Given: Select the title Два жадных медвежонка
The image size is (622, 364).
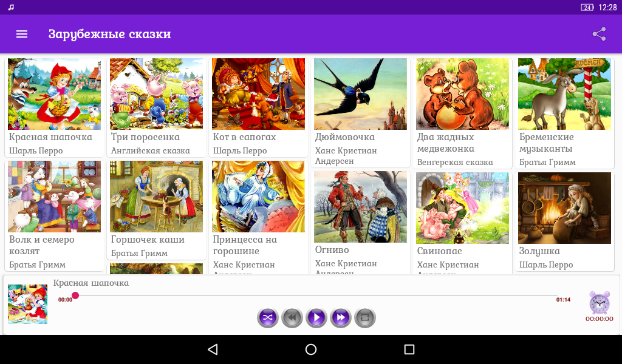Looking at the screenshot, I should pyautogui.click(x=445, y=143).
